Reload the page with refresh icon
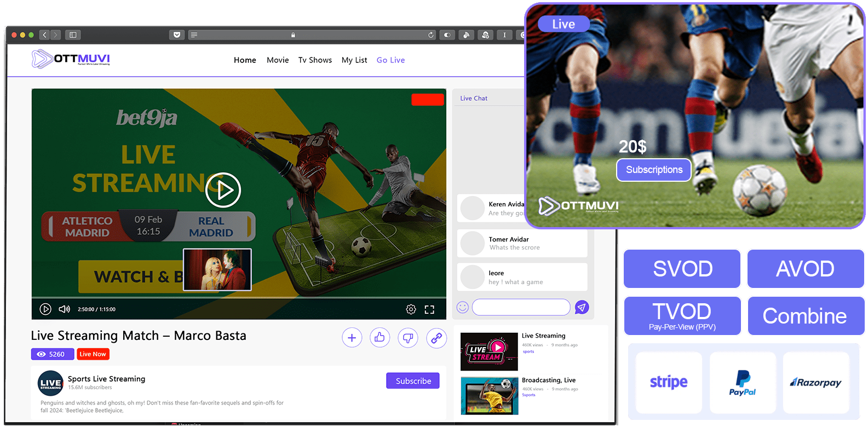This screenshot has height=427, width=868. (431, 35)
